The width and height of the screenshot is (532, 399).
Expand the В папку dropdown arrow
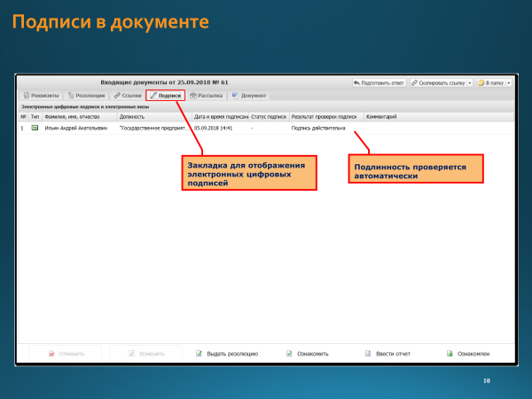point(509,82)
